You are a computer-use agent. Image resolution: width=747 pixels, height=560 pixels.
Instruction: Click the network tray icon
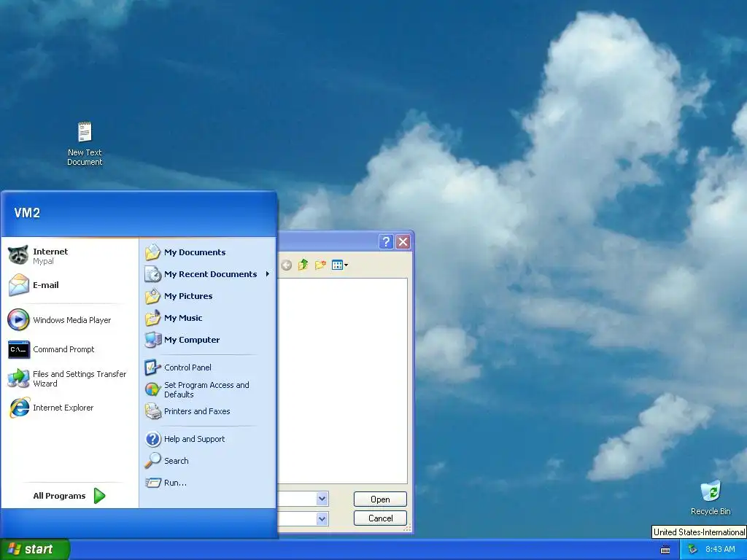[693, 549]
